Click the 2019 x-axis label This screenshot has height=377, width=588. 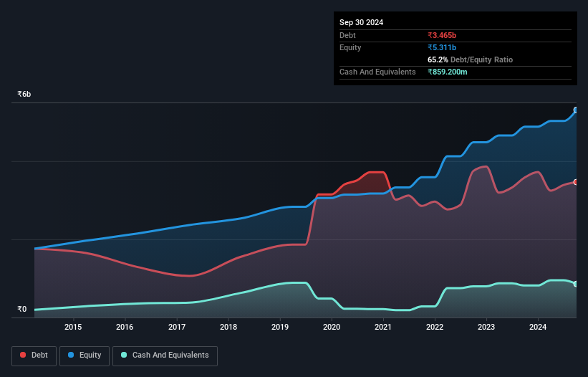coord(280,327)
